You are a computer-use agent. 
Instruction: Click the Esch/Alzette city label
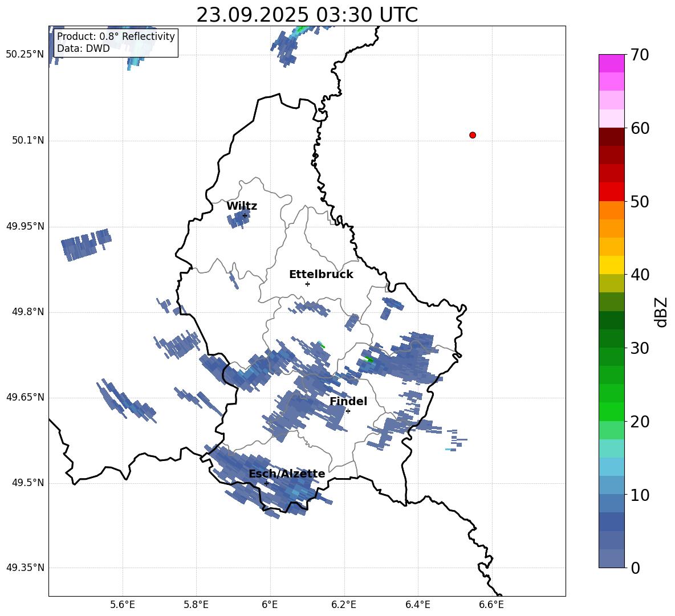pyautogui.click(x=287, y=474)
